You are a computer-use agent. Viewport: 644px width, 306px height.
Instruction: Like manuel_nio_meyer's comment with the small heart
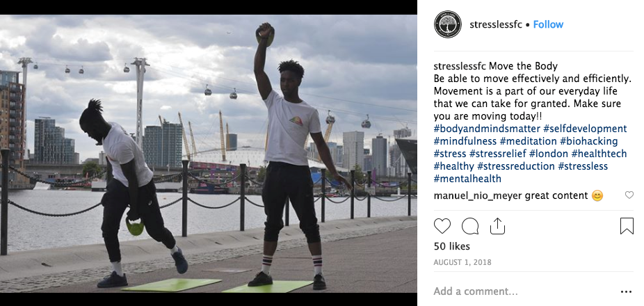pyautogui.click(x=629, y=195)
